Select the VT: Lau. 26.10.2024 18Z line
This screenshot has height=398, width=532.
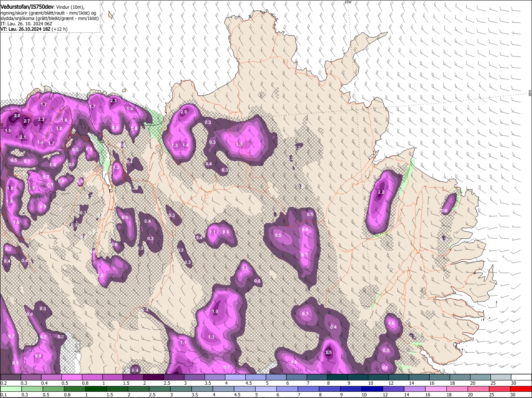coord(34,29)
